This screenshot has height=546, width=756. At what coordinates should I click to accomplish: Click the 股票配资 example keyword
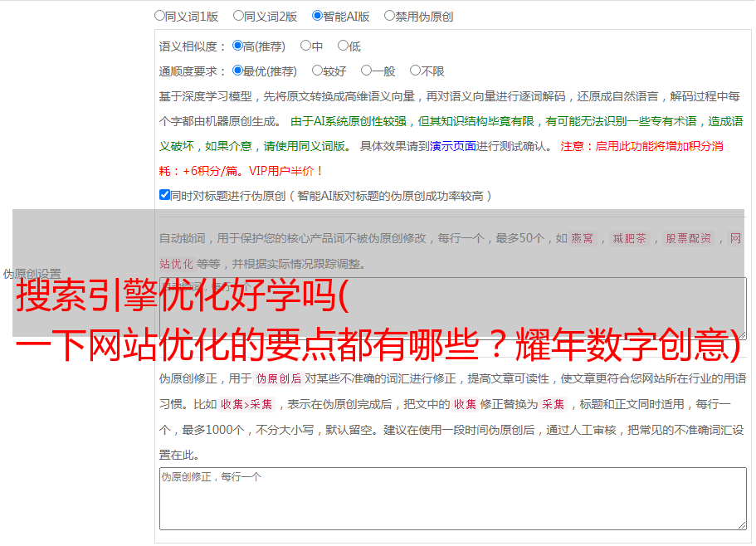[x=689, y=238]
